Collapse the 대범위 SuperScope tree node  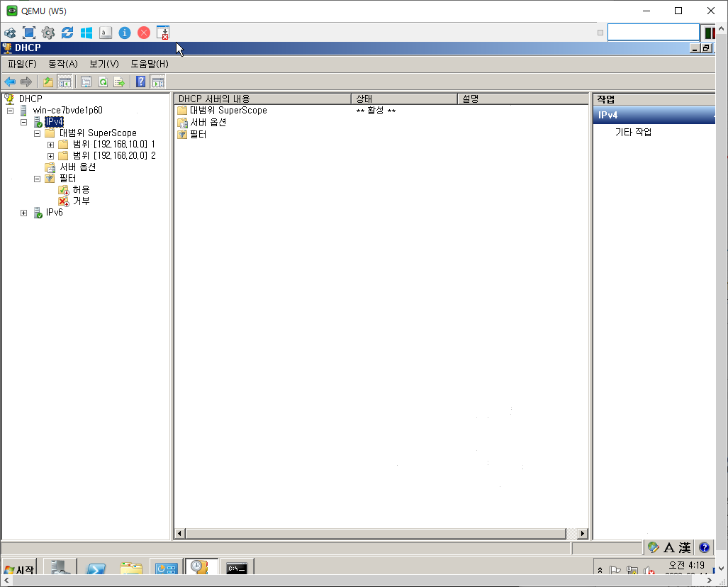coord(37,134)
